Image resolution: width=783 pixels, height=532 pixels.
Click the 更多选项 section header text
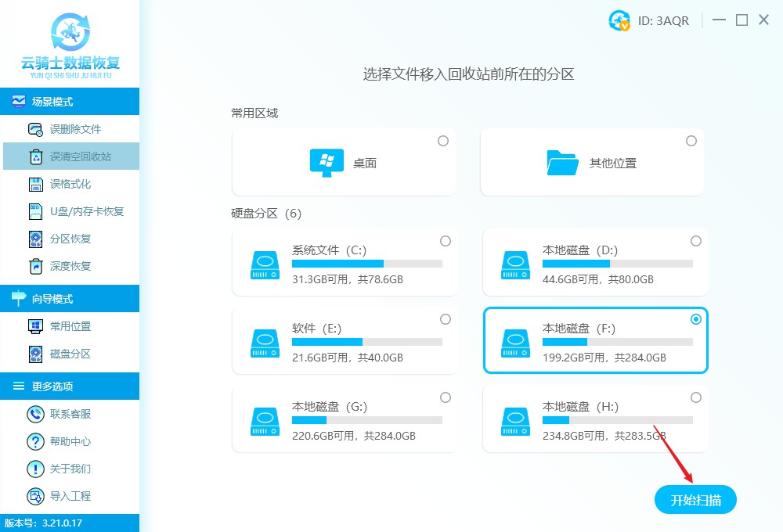[x=52, y=386]
